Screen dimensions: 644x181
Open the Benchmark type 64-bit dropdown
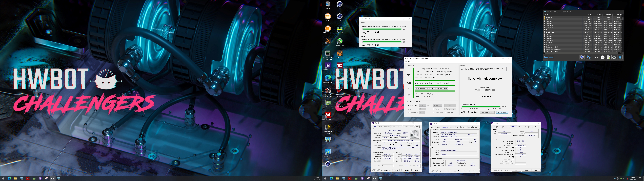pos(422,105)
